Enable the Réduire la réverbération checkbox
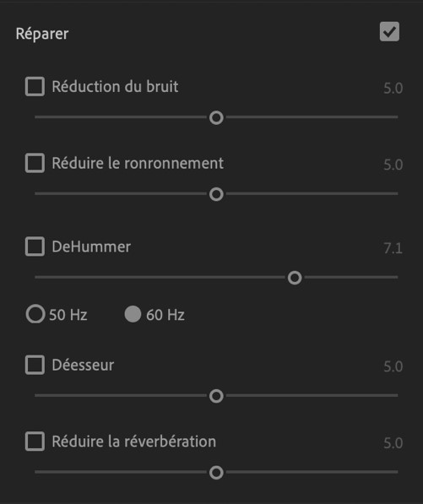Screen dimensions: 423x504 click(35, 442)
